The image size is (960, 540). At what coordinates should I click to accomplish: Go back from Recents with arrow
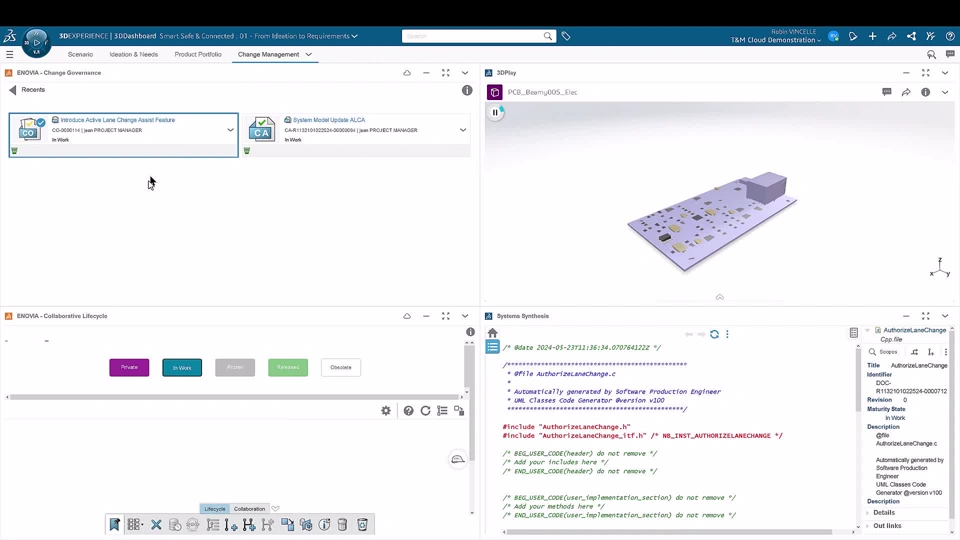(12, 90)
